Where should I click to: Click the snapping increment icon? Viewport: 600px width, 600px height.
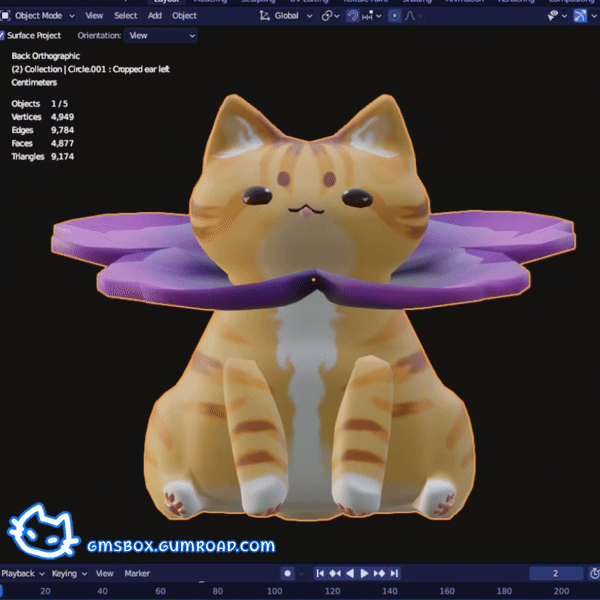(367, 16)
